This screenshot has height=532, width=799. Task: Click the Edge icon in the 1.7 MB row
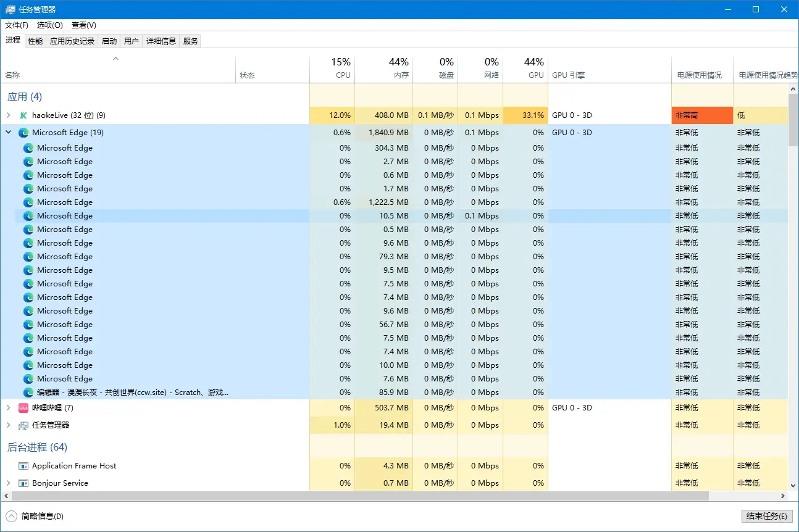click(28, 189)
